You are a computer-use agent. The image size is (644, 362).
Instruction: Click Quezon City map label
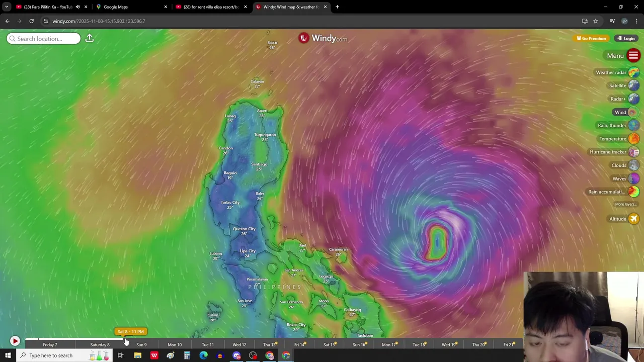click(244, 229)
